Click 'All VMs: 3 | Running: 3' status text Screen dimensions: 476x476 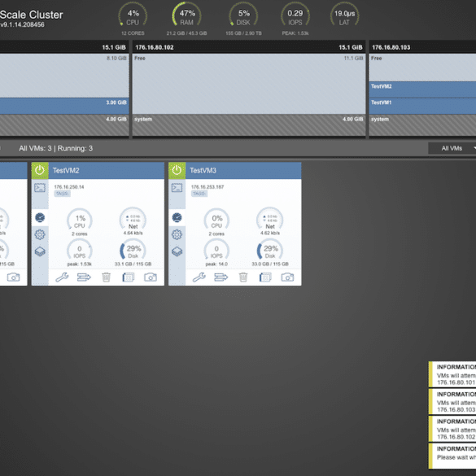(55, 148)
